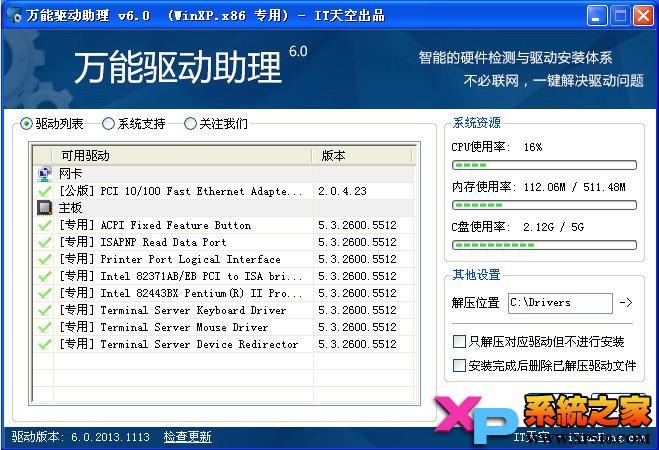Click the C:\Drivers path field
Viewport: 659px width, 450px height.
tap(560, 303)
